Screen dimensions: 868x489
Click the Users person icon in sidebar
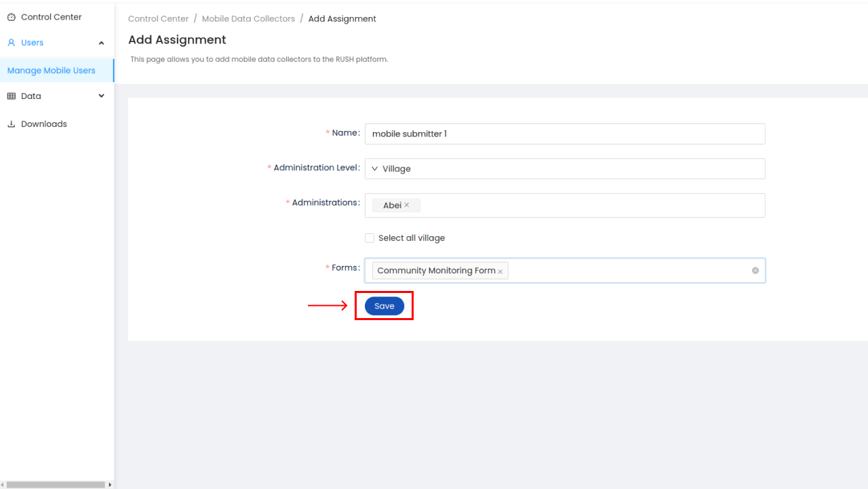pos(11,43)
